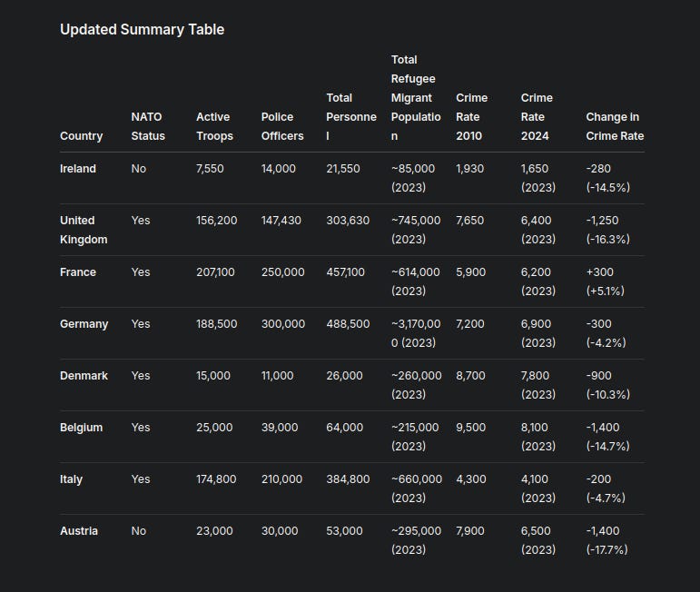The height and width of the screenshot is (592, 700).
Task: Click Italy migrant population ~660,000
Action: coord(417,488)
